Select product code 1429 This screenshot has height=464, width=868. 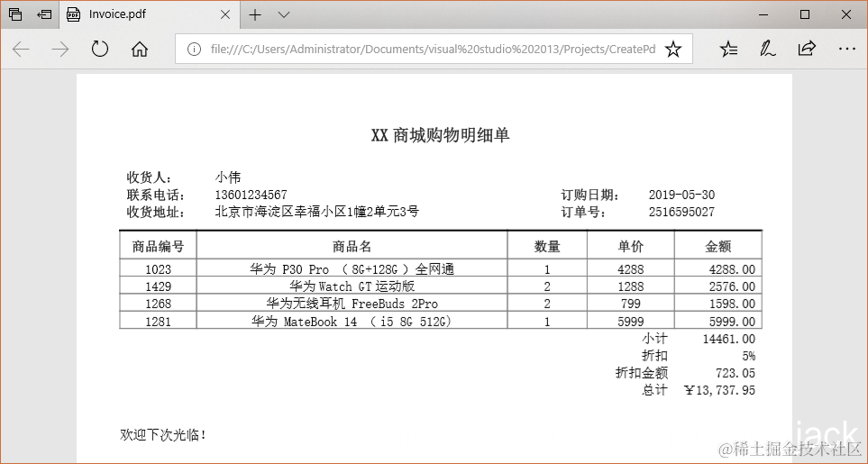click(x=159, y=287)
